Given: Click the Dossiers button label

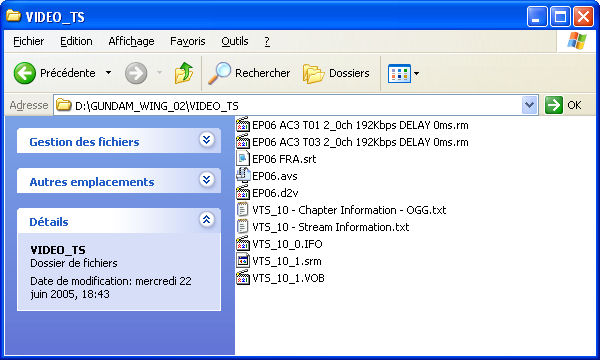Looking at the screenshot, I should click(349, 73).
